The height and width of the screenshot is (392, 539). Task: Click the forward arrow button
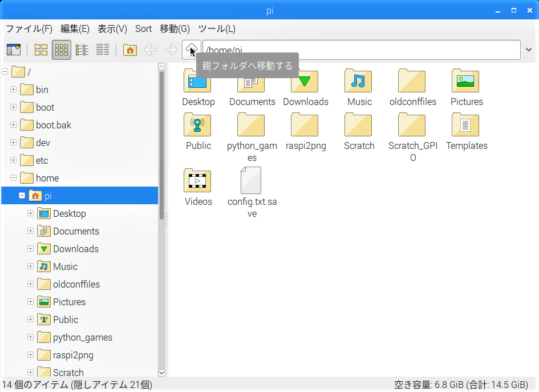[x=171, y=50]
